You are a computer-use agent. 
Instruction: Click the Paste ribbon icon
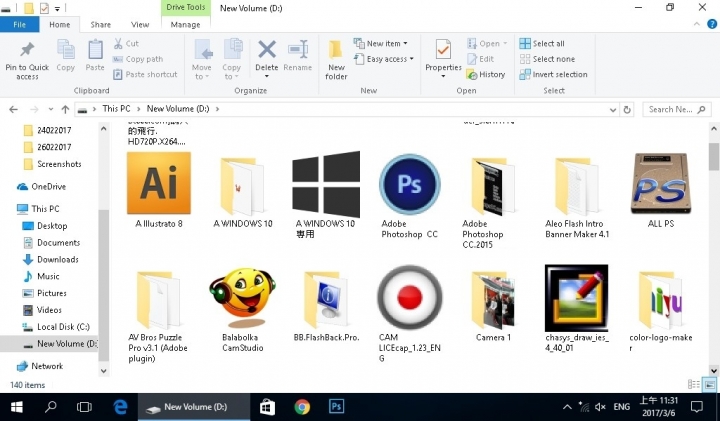pos(95,50)
